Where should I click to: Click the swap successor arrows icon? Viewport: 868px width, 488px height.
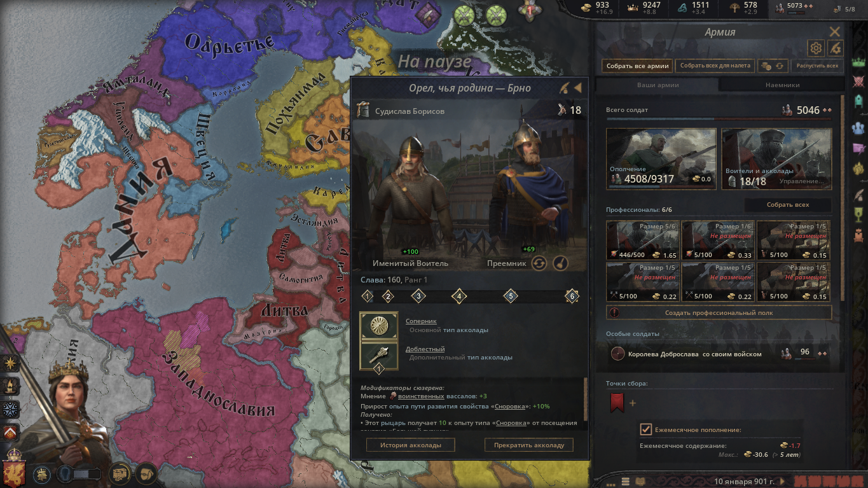click(x=539, y=263)
